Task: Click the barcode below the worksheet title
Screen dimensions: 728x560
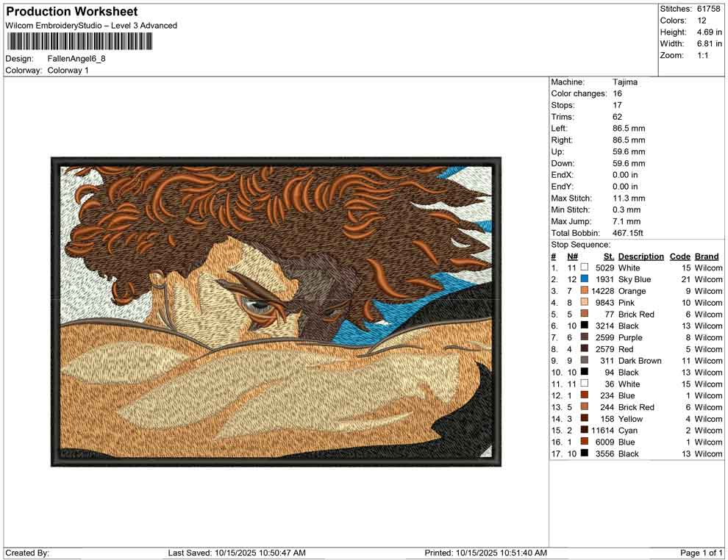Action: pyautogui.click(x=79, y=42)
